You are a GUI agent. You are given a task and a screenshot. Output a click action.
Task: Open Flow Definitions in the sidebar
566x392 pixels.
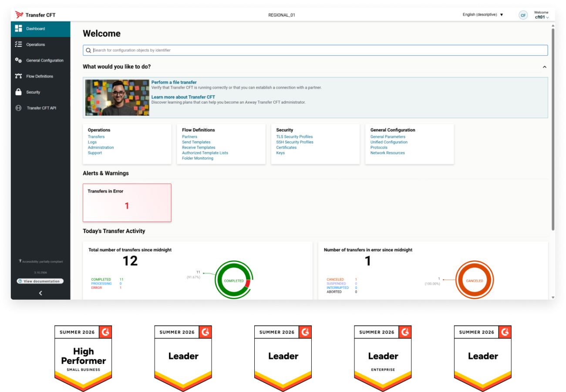tap(40, 76)
